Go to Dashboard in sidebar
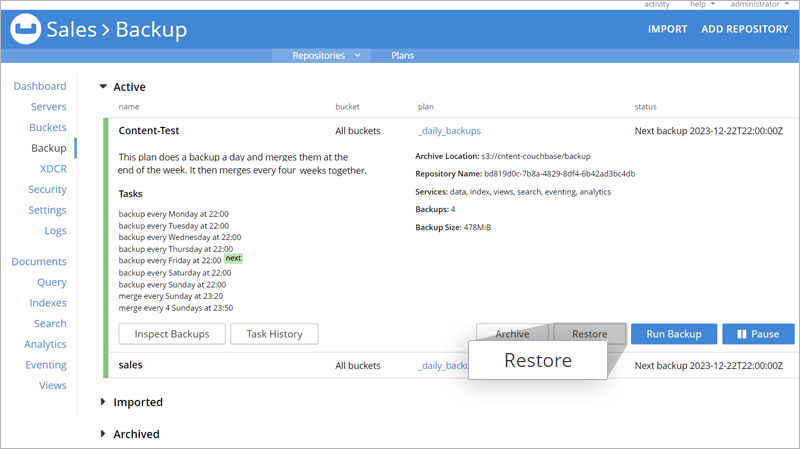 [40, 86]
